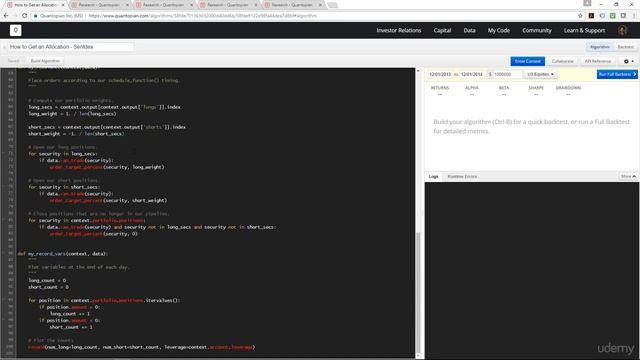Switch to the Runtime Errors tab
The width and height of the screenshot is (640, 360).
point(462,176)
